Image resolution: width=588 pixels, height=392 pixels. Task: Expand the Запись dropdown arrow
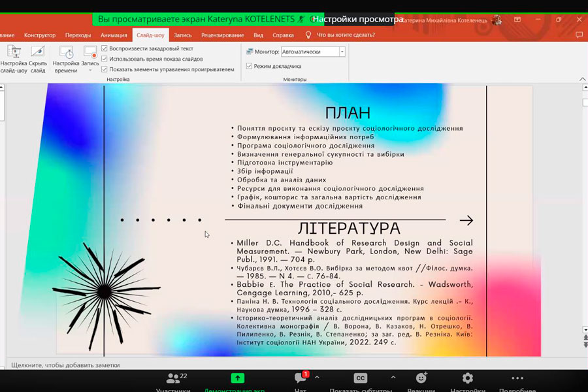tap(90, 70)
